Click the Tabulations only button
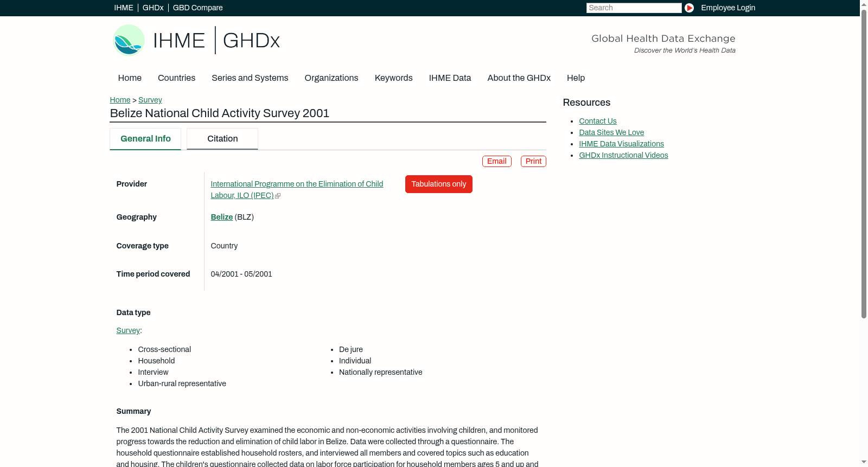The image size is (868, 467). coord(439,184)
